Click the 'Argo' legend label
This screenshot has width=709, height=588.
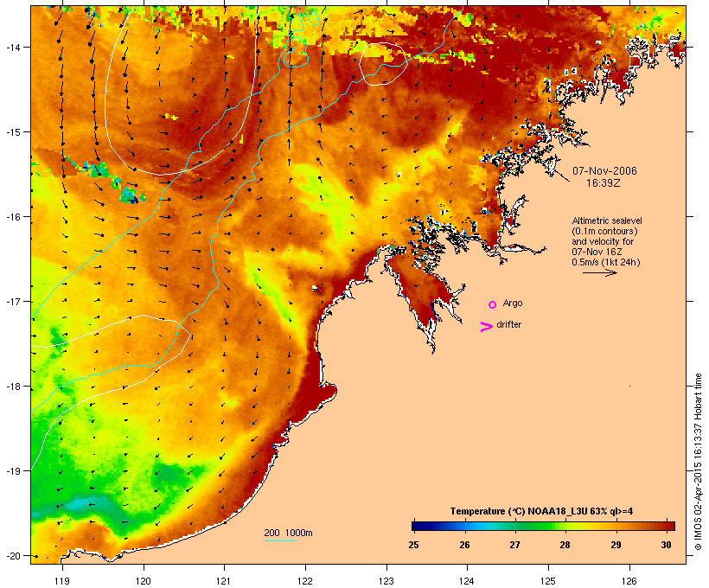point(513,304)
